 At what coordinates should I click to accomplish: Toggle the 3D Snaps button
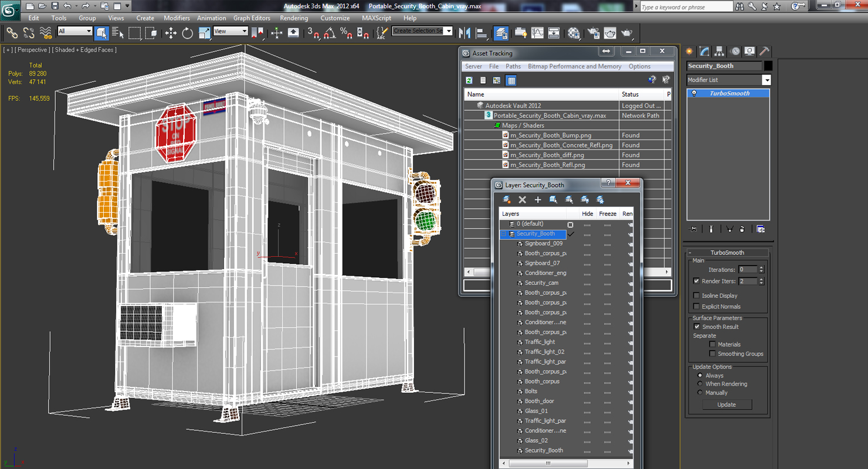click(x=313, y=33)
